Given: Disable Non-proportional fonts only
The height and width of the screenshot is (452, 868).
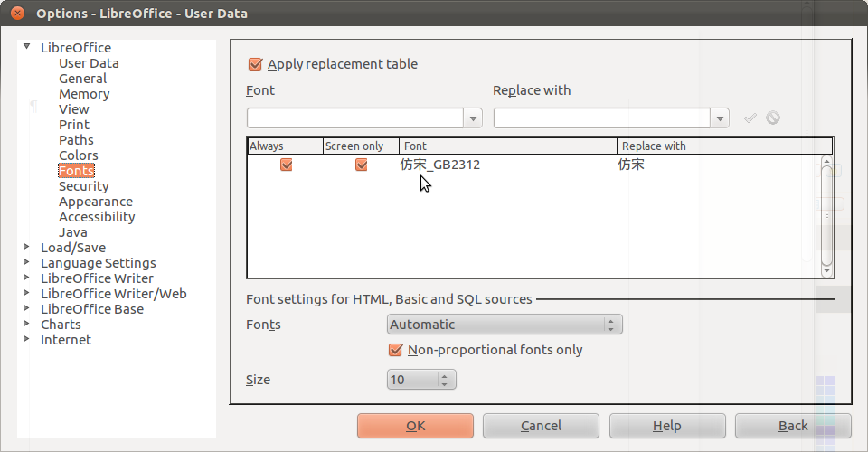Looking at the screenshot, I should tap(395, 350).
